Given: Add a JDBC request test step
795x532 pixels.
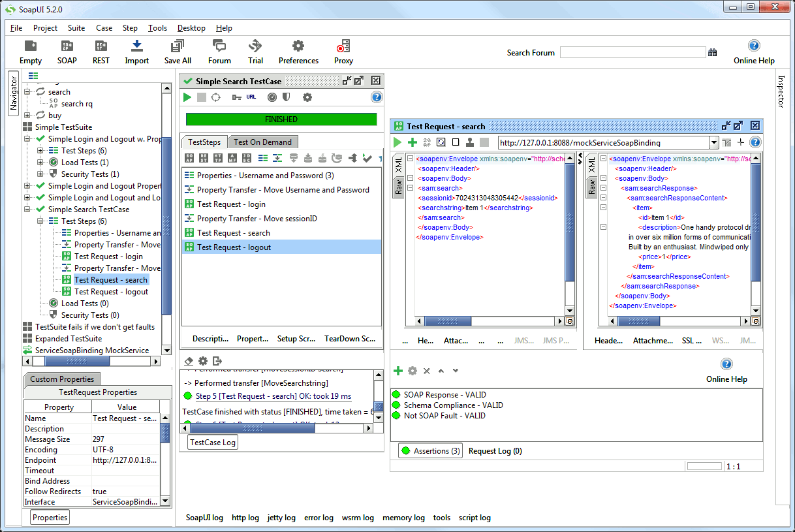Looking at the screenshot, I should pos(247,158).
